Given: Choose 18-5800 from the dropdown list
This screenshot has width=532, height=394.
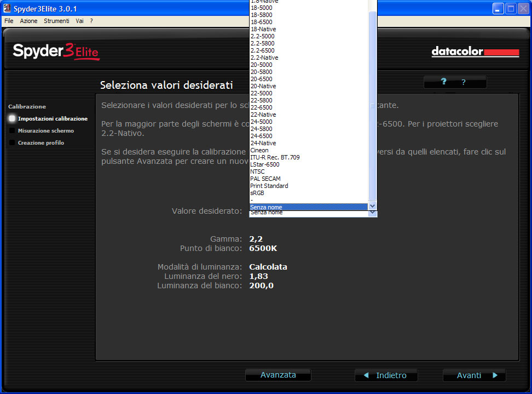Looking at the screenshot, I should (309, 15).
